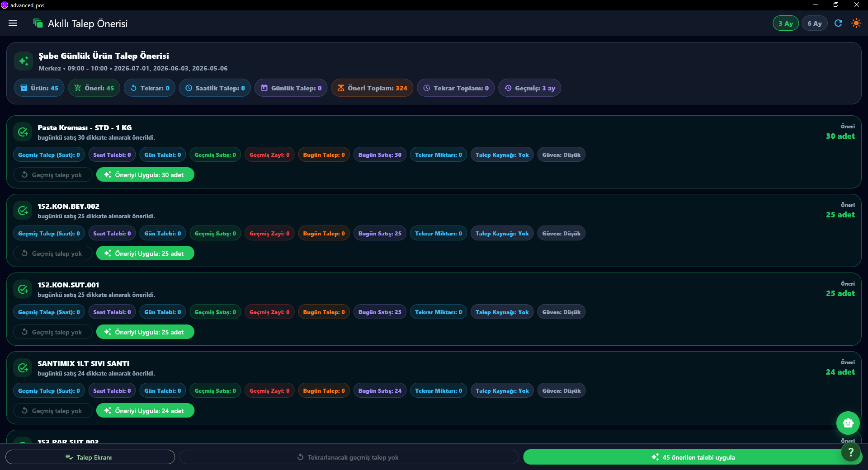
Task: Click the Tekrar: 0 summary chip
Action: [x=150, y=88]
